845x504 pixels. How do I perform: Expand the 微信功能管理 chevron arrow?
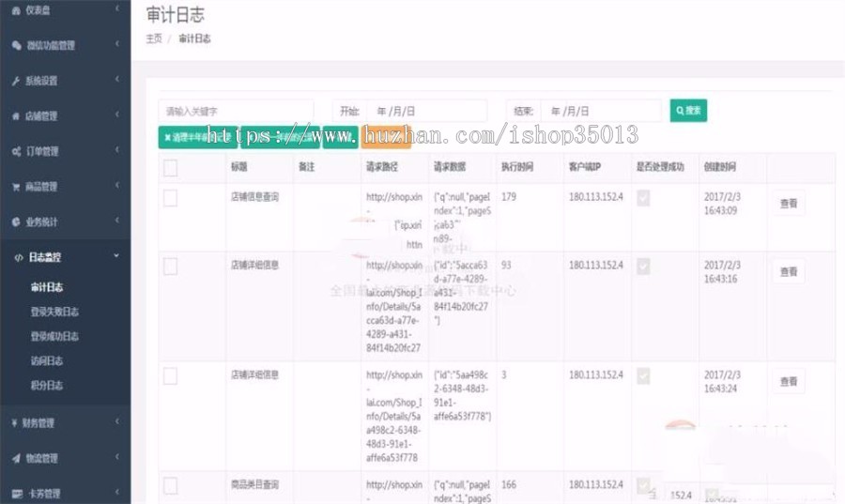(x=117, y=43)
